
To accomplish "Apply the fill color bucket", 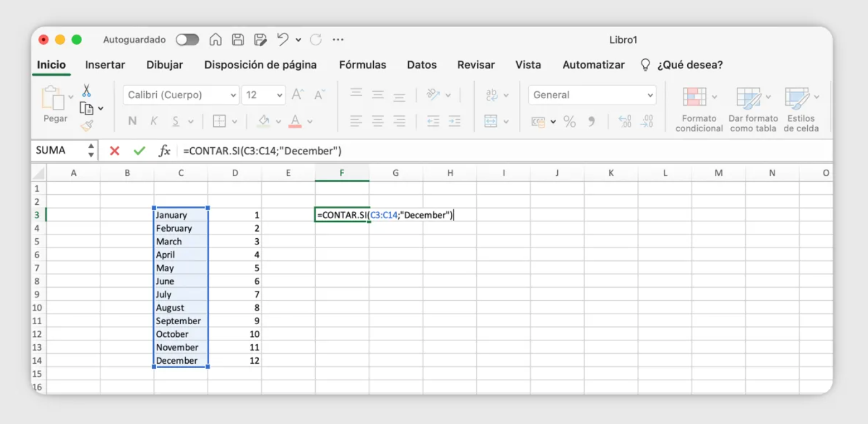I will 264,121.
